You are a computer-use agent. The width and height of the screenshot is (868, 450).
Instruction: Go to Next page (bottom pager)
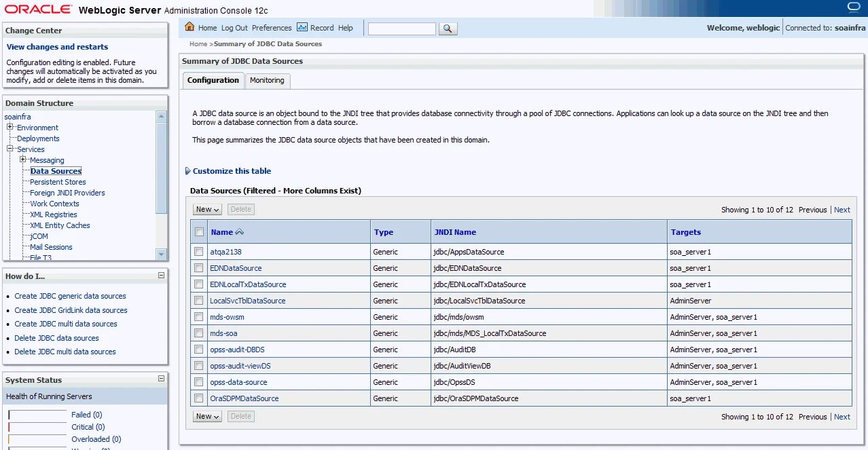[x=842, y=417]
